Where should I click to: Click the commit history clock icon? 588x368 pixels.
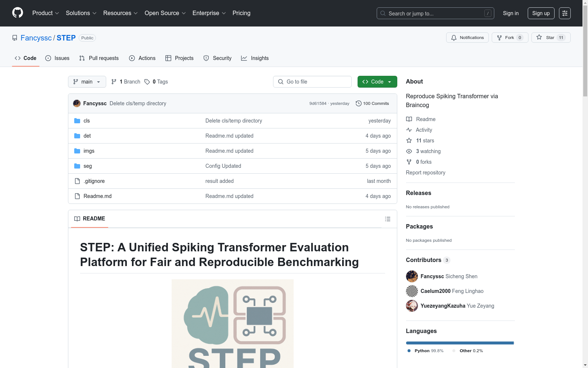pyautogui.click(x=359, y=103)
